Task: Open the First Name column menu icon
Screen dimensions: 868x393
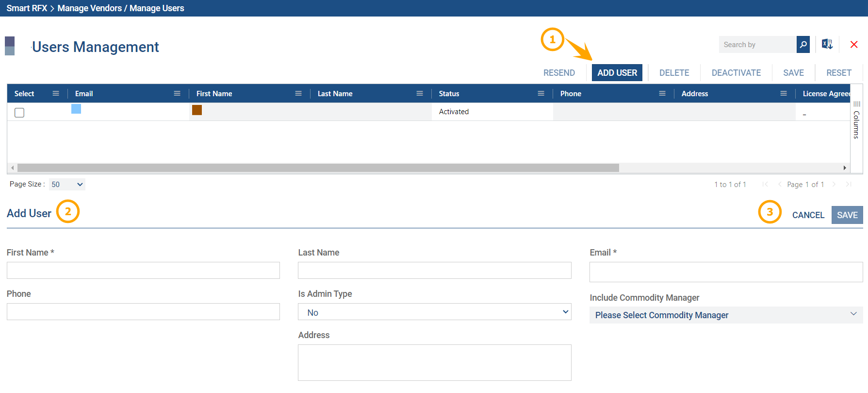Action: [x=298, y=94]
